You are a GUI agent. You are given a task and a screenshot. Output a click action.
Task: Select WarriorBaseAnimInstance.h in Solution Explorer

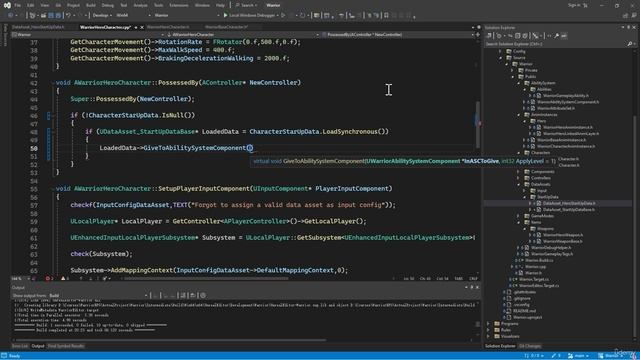tap(562, 140)
